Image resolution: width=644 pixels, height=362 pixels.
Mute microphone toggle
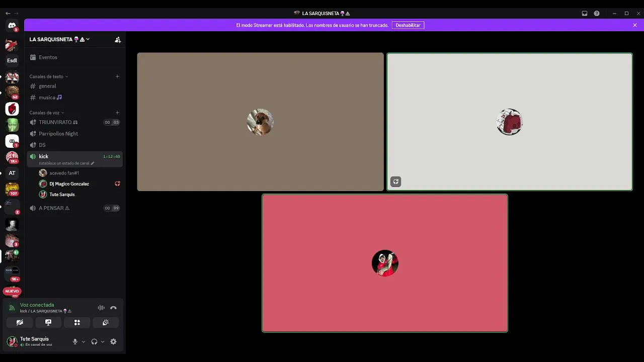[75, 341]
